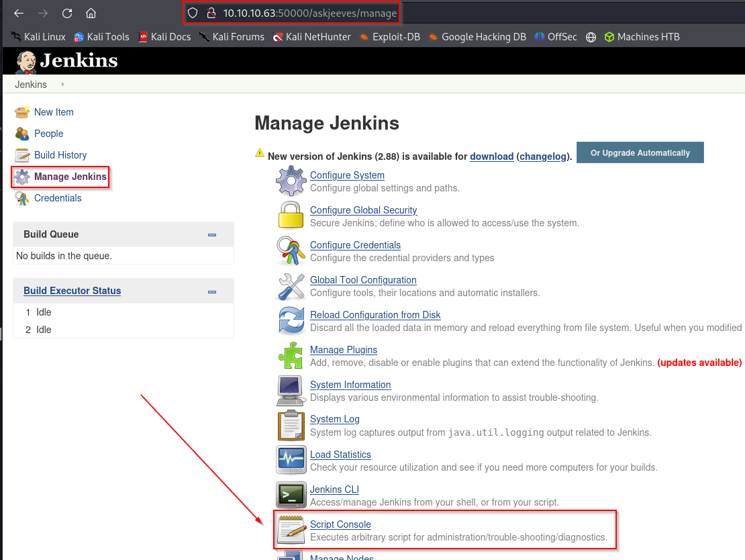Screen dimensions: 745x560
Task: Click the New Item box icon
Action: [22, 112]
